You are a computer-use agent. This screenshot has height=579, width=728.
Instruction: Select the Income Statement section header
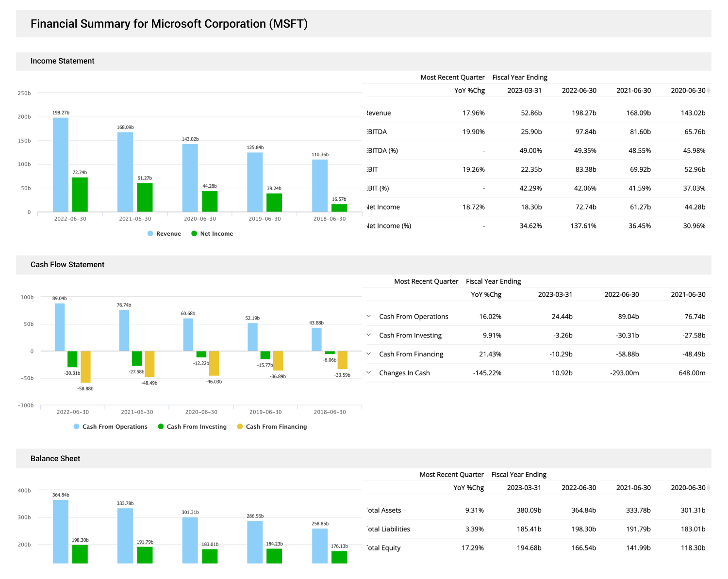pyautogui.click(x=63, y=61)
